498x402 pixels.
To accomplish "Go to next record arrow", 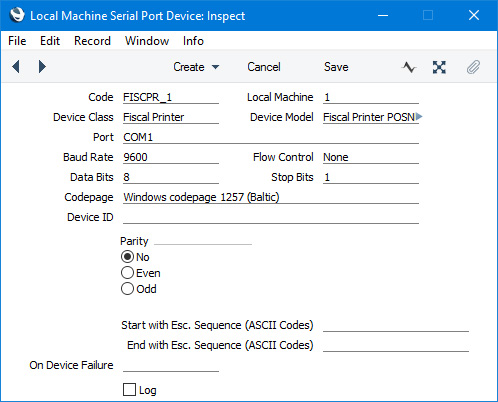I will [42, 67].
